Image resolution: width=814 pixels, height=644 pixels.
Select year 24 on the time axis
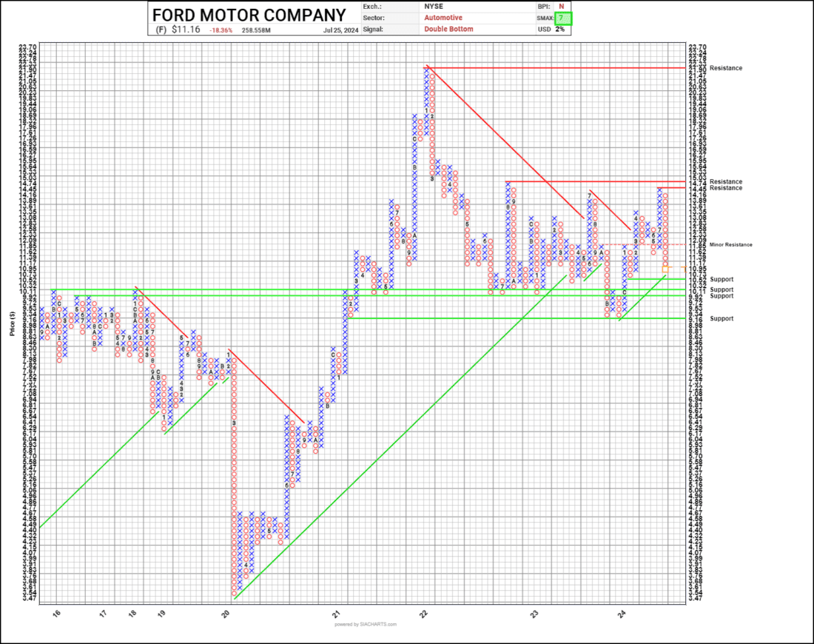(x=622, y=613)
